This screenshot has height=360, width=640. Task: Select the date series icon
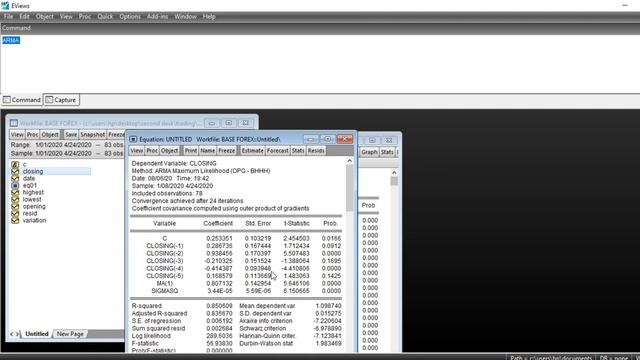click(x=15, y=178)
